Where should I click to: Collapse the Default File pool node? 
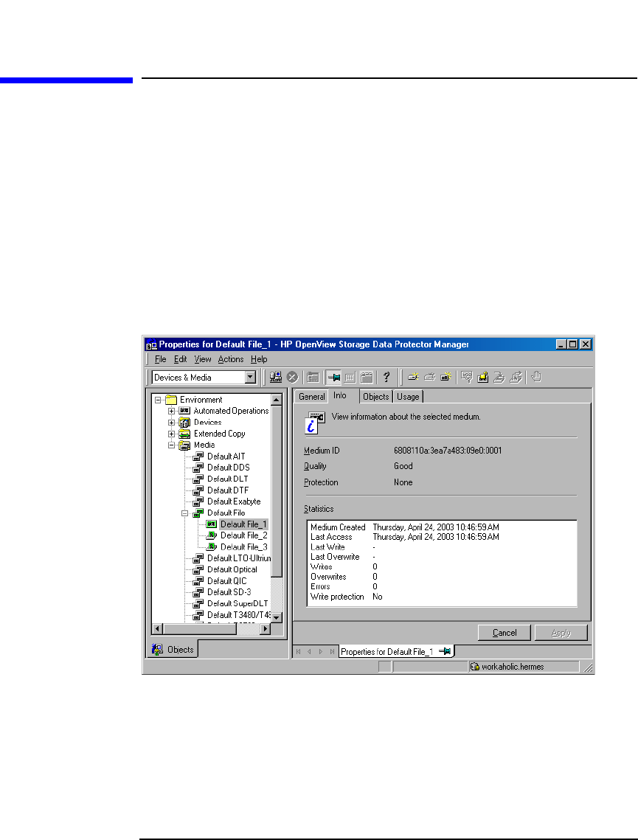pyautogui.click(x=185, y=513)
